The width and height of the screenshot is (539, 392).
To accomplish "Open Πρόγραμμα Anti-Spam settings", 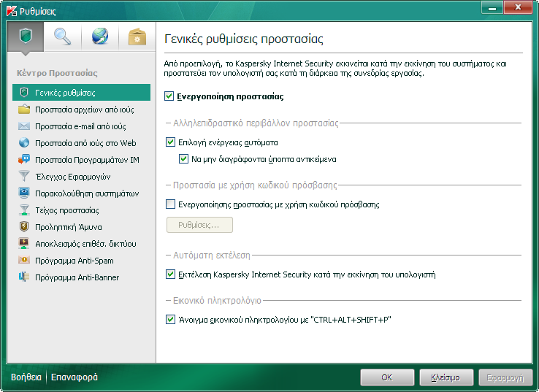I will tap(82, 261).
